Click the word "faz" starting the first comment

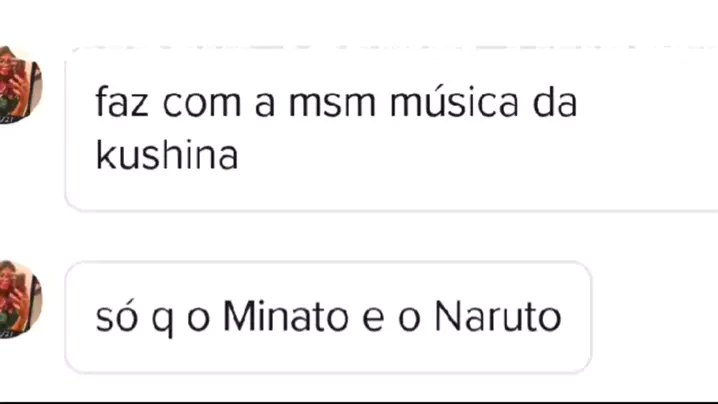tap(122, 102)
